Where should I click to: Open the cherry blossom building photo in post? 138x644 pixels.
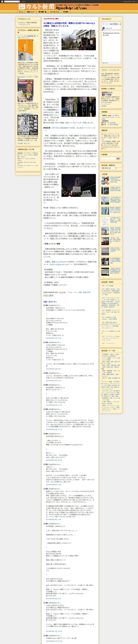79,40
